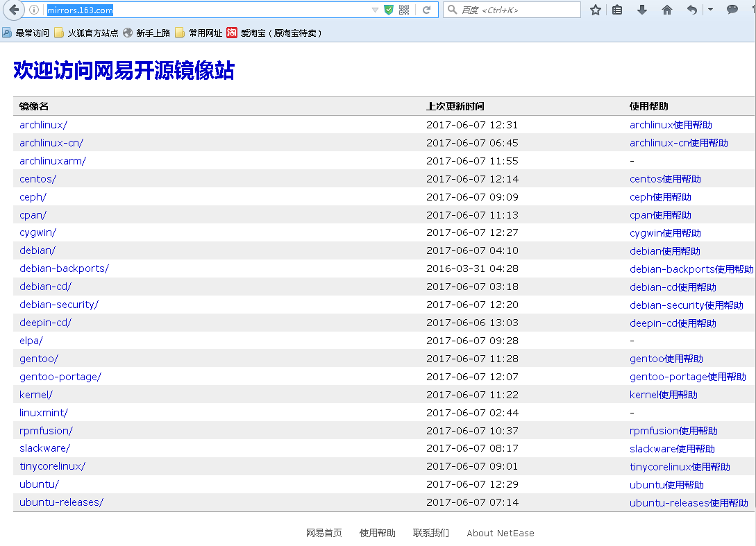Open the ceph/ mirror link
The width and height of the screenshot is (756, 546).
pyautogui.click(x=33, y=197)
